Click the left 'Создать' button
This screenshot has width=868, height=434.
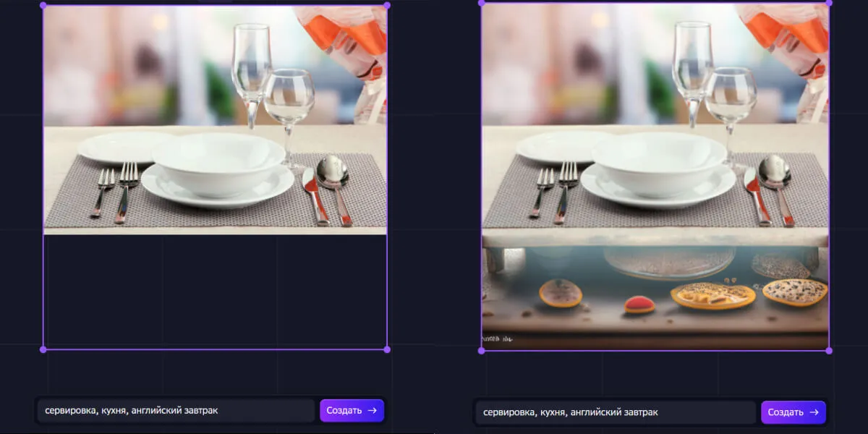pos(352,411)
